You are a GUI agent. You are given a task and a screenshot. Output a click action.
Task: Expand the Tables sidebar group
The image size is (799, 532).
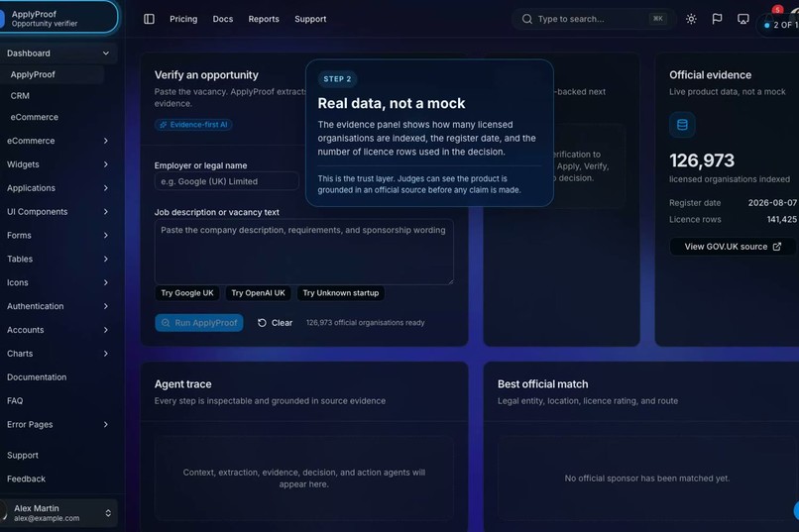click(x=58, y=259)
